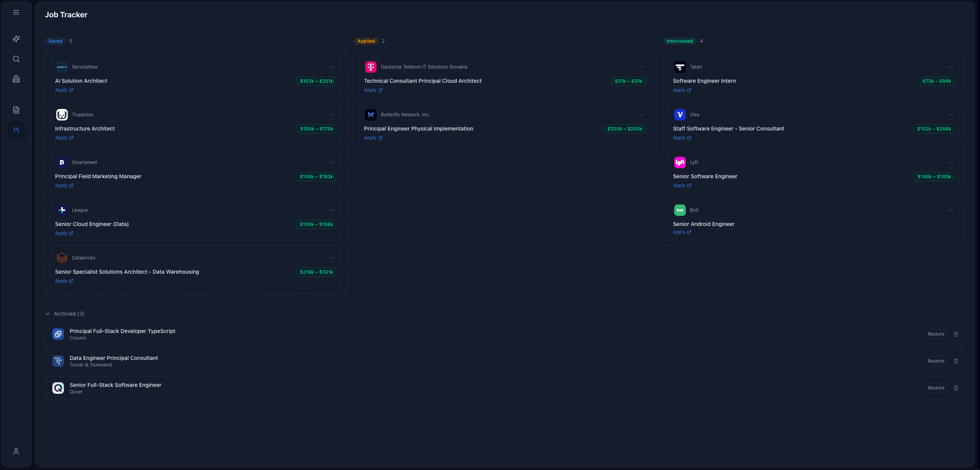Click the AI sparkle icon in sidebar
The width and height of the screenshot is (980, 470).
click(16, 39)
